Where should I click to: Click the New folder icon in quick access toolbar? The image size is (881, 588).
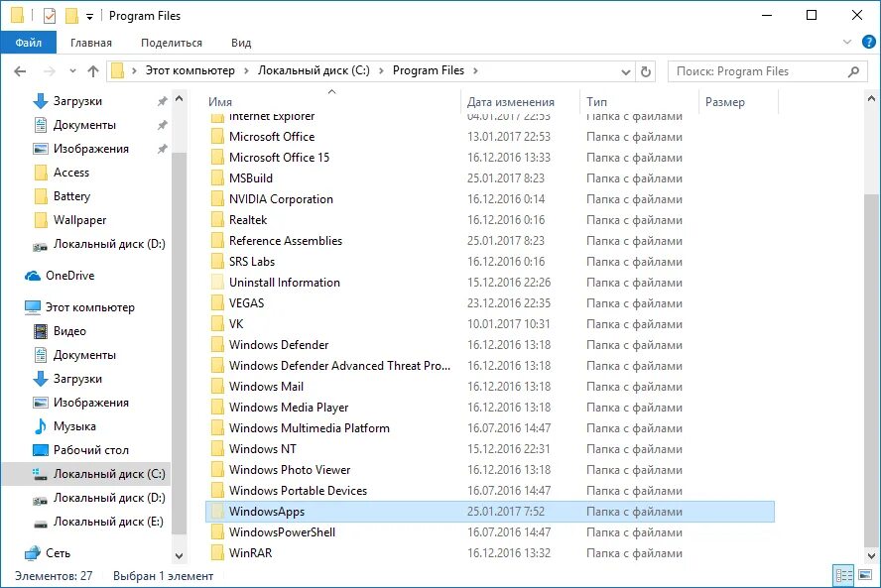pos(71,16)
